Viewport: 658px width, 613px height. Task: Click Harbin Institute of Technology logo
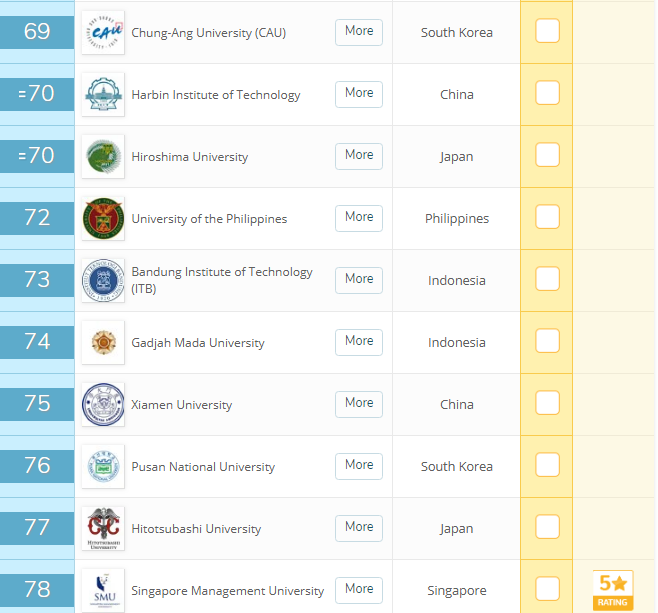[103, 94]
